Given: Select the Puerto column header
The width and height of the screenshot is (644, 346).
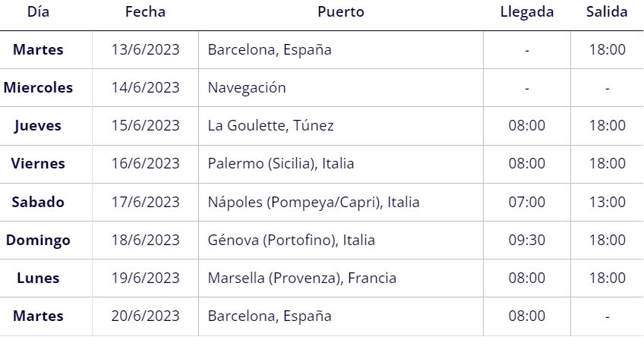Looking at the screenshot, I should (x=341, y=12).
